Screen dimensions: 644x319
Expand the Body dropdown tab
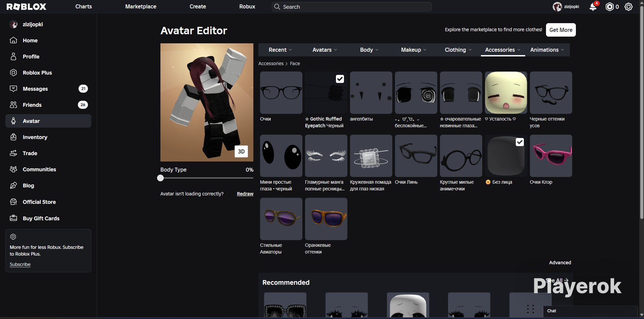coord(369,50)
